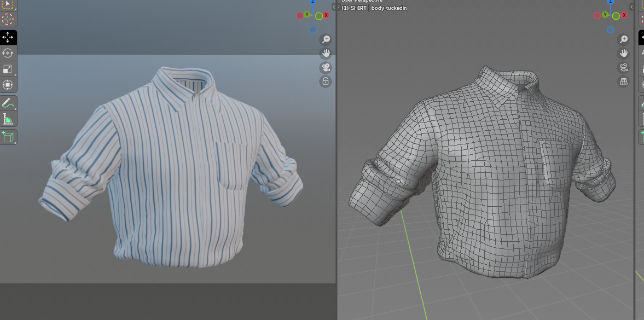Toggle camera view in the striped shirt viewport

coord(326,68)
